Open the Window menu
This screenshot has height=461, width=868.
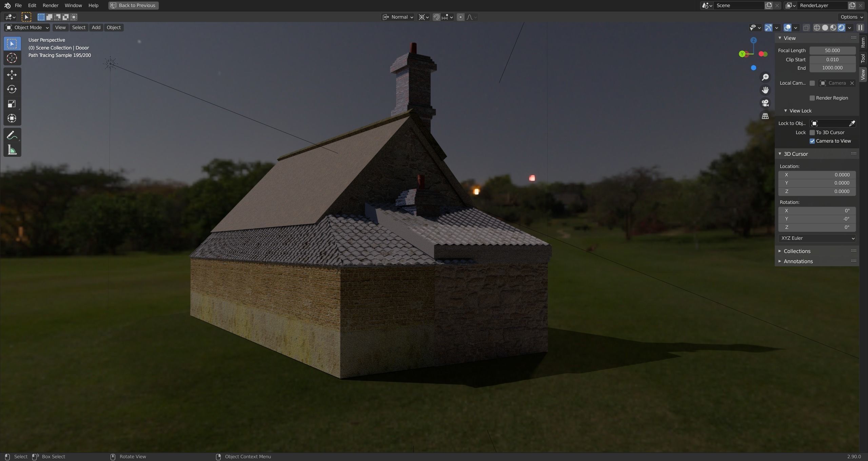coord(73,5)
